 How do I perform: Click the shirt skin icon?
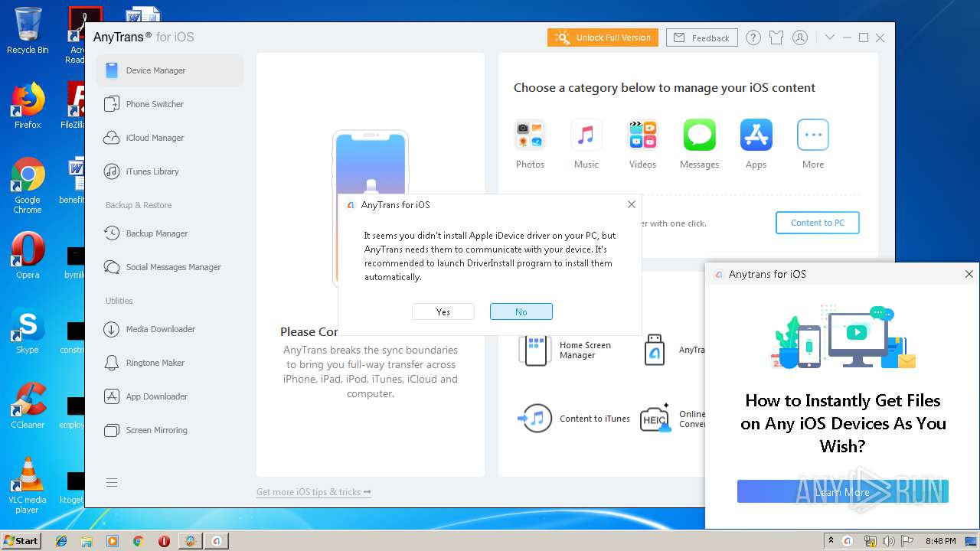coord(776,37)
